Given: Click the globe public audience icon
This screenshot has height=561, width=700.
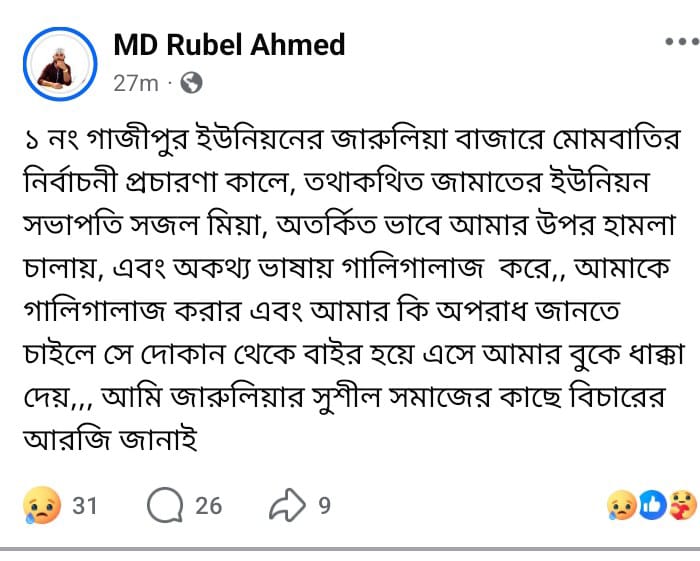Looking at the screenshot, I should 190,83.
